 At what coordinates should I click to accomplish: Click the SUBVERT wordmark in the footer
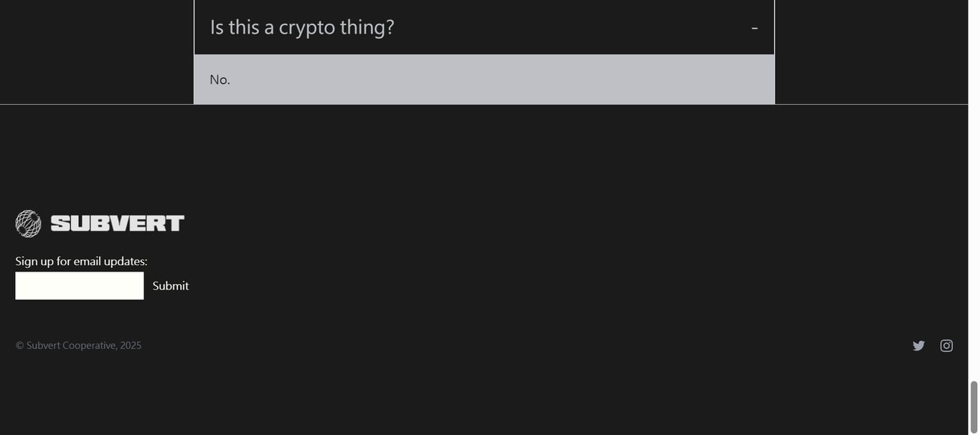118,224
